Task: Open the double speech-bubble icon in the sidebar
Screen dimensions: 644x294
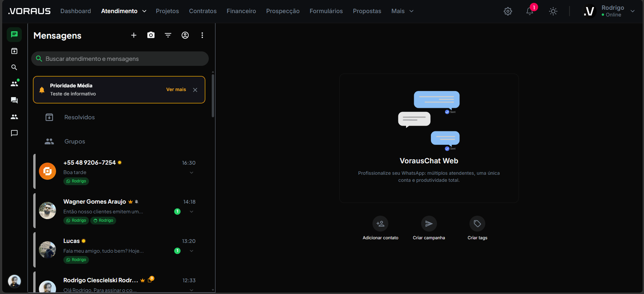Action: click(x=14, y=100)
